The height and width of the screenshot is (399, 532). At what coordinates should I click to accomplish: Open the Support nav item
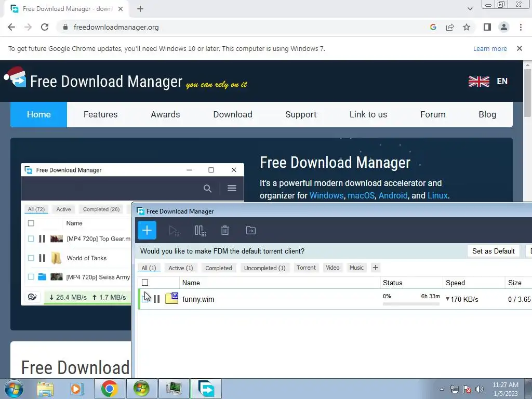301,114
